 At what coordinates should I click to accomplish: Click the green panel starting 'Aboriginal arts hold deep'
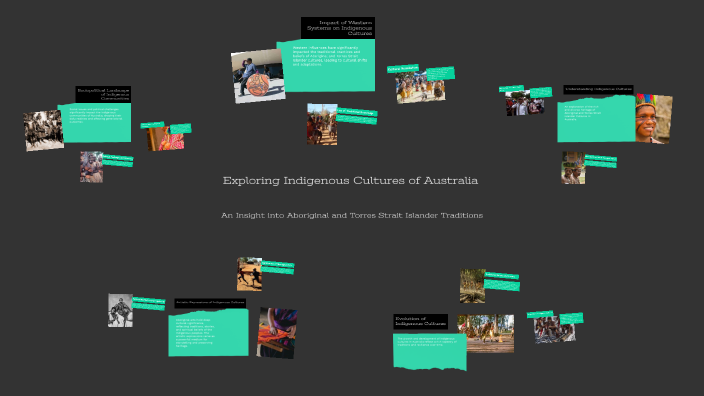click(x=208, y=333)
